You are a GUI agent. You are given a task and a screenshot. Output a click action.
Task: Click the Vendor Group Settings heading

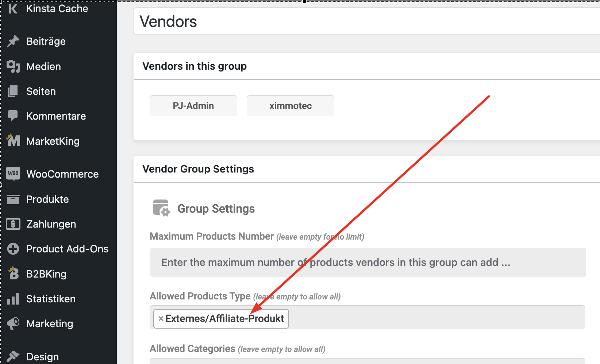[x=198, y=169]
